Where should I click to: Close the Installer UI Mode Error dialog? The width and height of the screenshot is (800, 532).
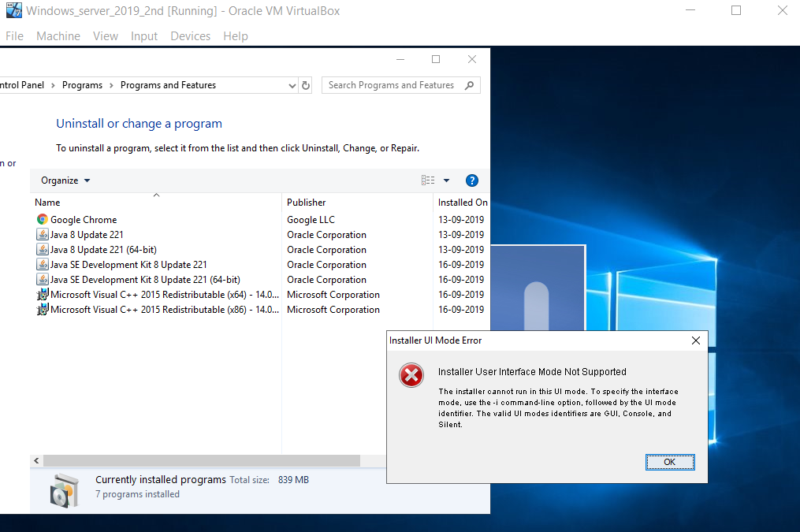coord(695,340)
